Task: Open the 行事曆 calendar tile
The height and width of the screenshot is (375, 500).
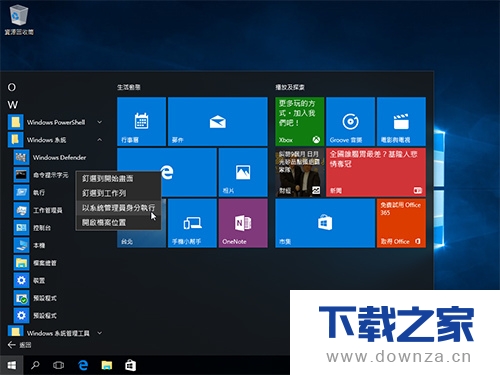Action: point(142,122)
